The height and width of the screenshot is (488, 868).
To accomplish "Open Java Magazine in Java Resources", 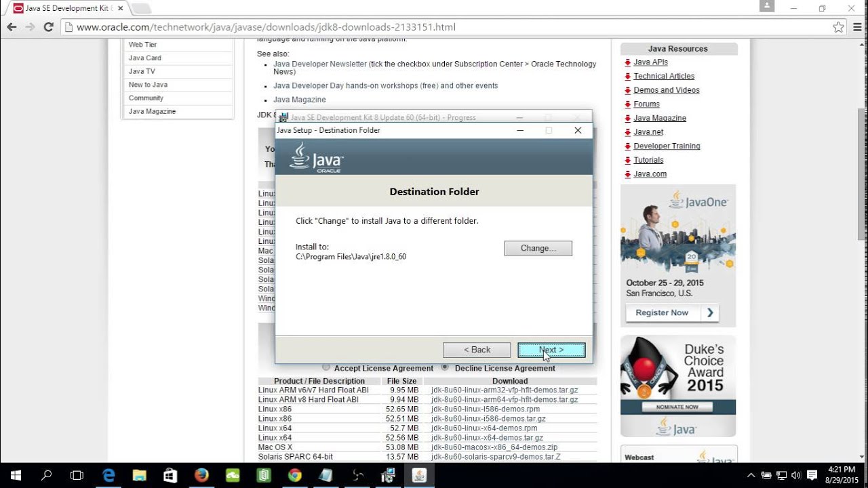I will (x=660, y=118).
